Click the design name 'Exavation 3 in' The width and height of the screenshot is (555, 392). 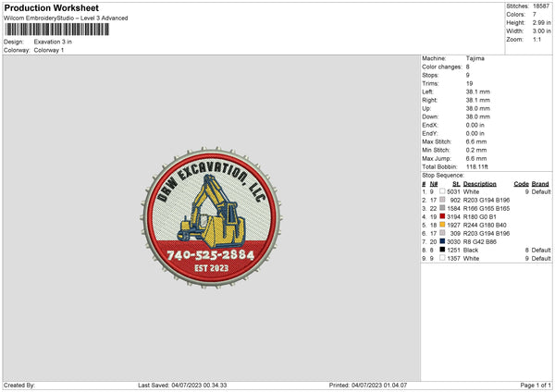(x=53, y=42)
